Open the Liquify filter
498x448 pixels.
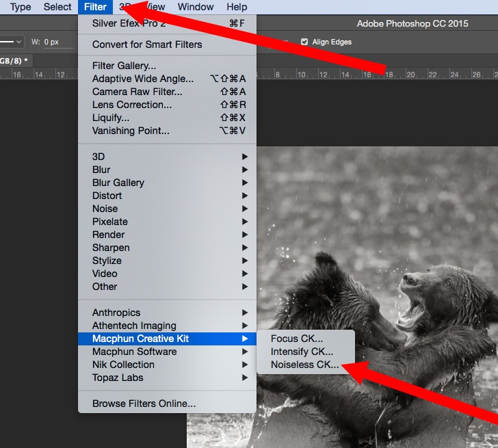[x=111, y=118]
